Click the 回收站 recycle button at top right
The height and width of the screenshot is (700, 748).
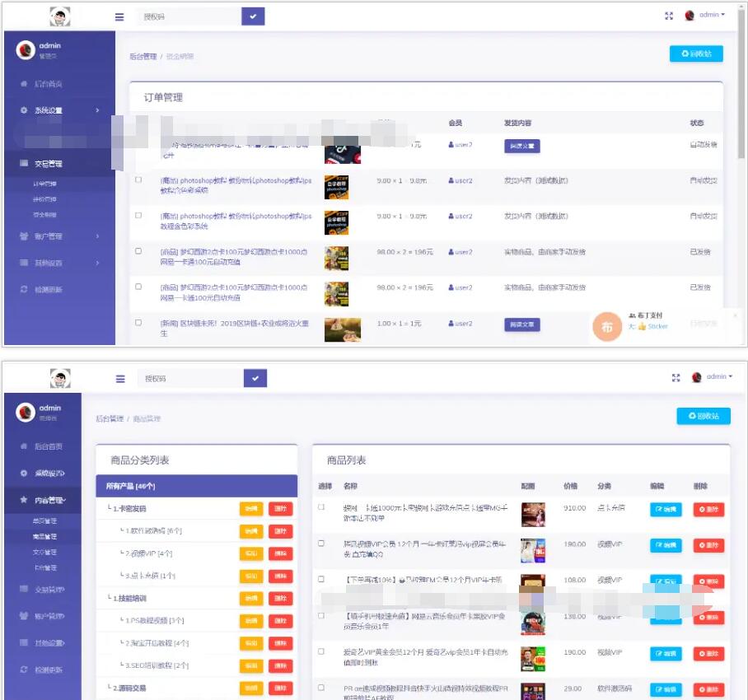(x=696, y=54)
